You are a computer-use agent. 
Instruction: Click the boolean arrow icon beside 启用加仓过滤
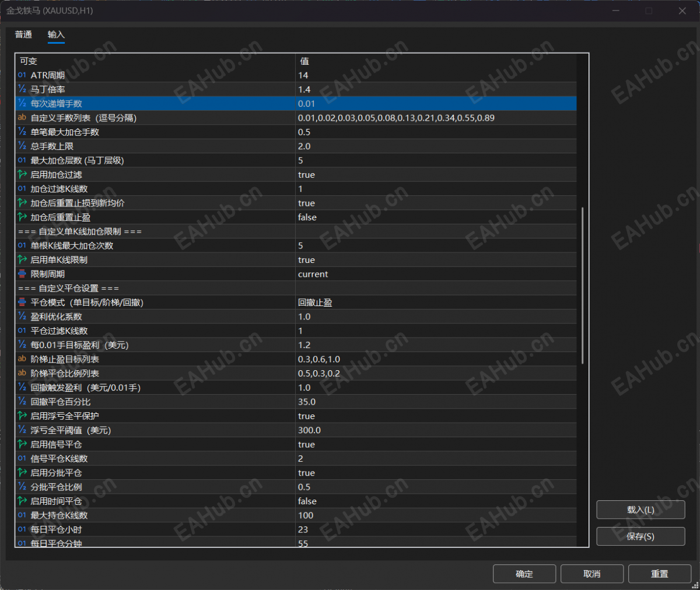click(x=22, y=174)
